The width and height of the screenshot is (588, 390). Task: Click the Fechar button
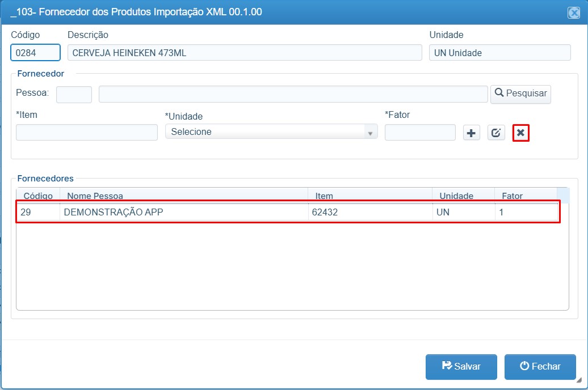(x=540, y=366)
